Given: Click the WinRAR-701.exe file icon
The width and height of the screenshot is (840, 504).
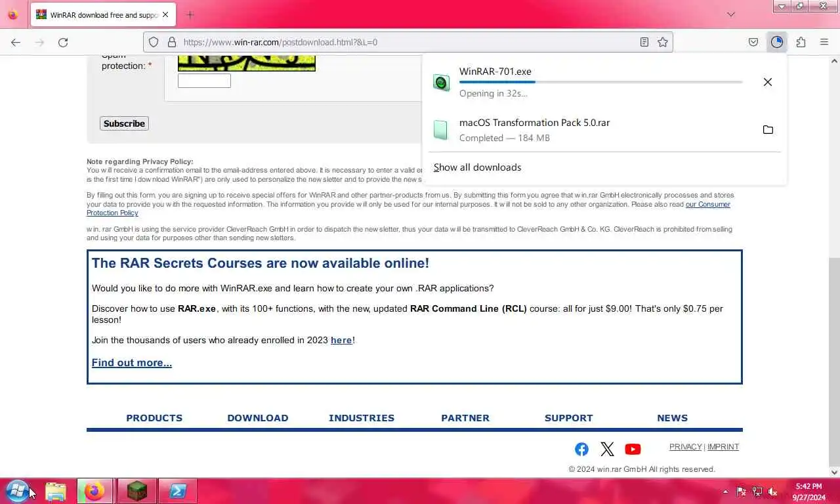Looking at the screenshot, I should click(x=441, y=82).
